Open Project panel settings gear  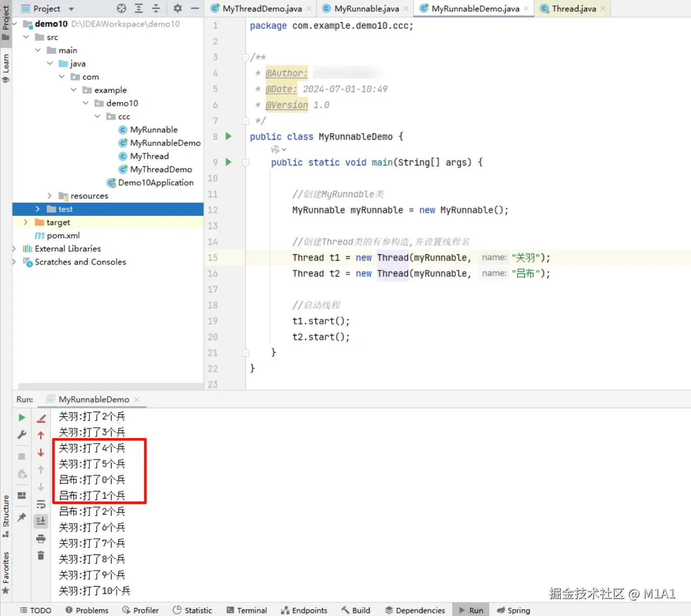(178, 8)
